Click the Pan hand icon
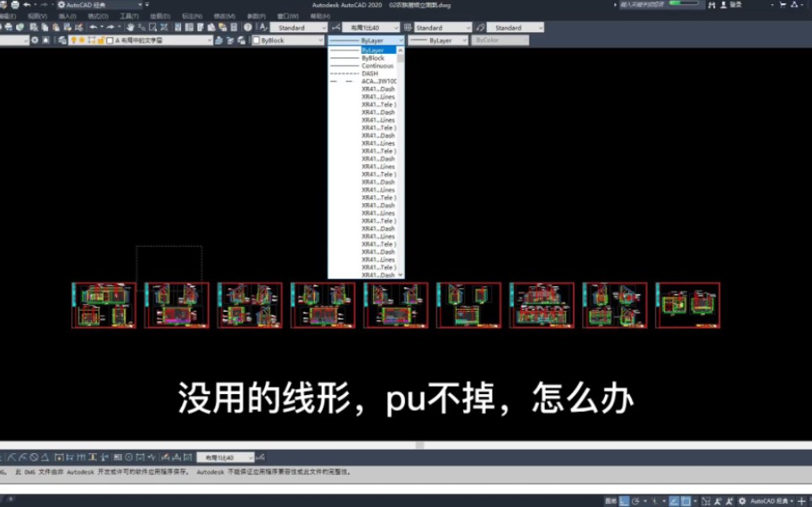 point(131,26)
